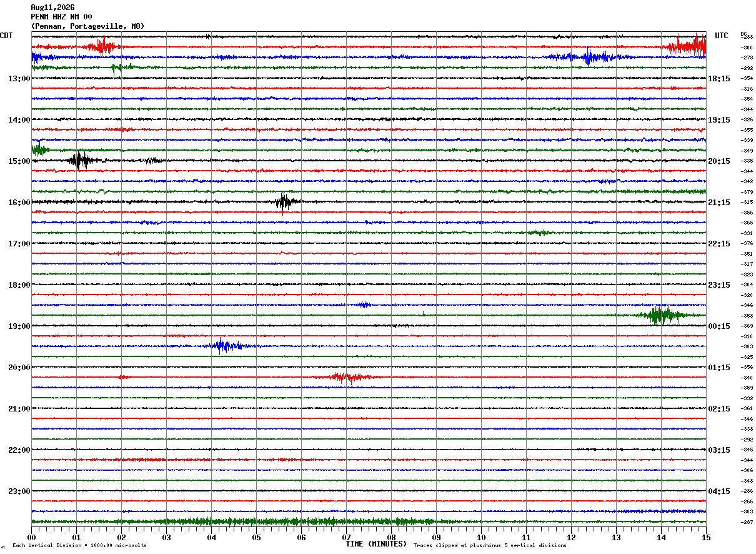Click the PENM HHZ NM 00 station title
This screenshot has width=756, height=554.
click(x=61, y=17)
